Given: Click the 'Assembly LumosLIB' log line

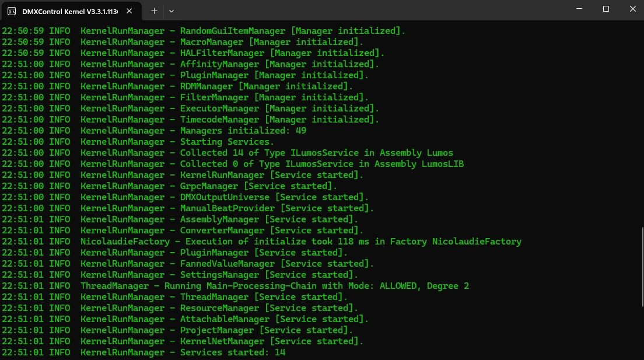Looking at the screenshot, I should coord(233,164).
